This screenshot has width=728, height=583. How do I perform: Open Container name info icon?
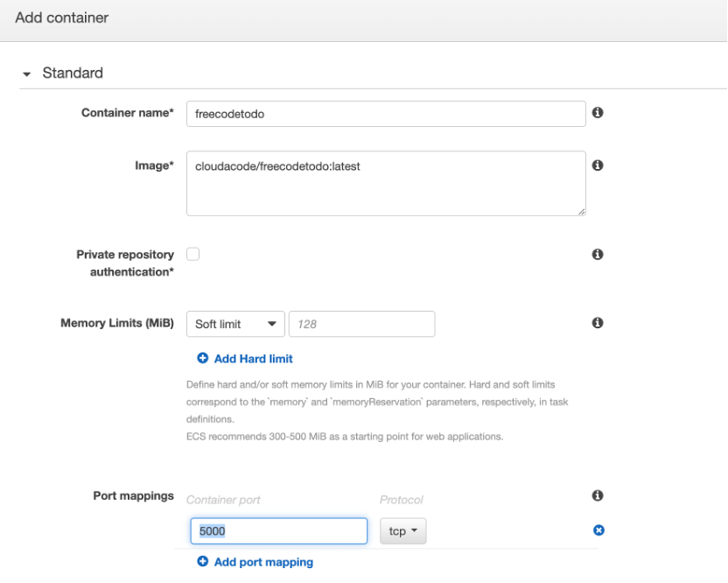click(598, 112)
